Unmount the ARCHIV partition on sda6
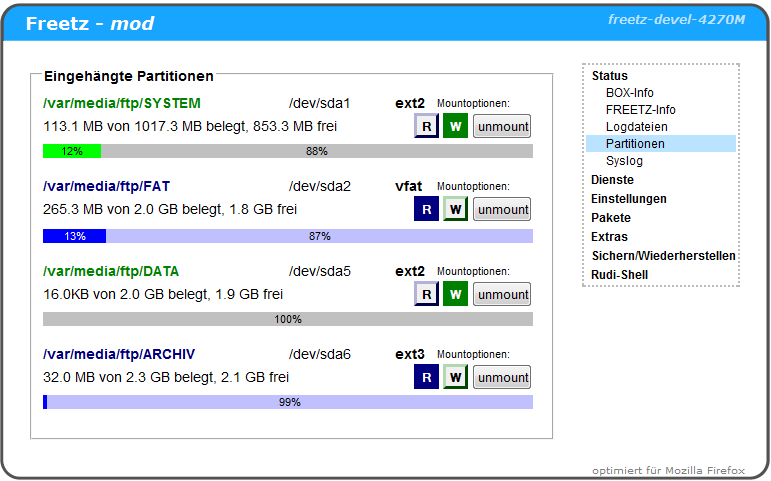Viewport: 771px width, 481px height. click(x=502, y=377)
